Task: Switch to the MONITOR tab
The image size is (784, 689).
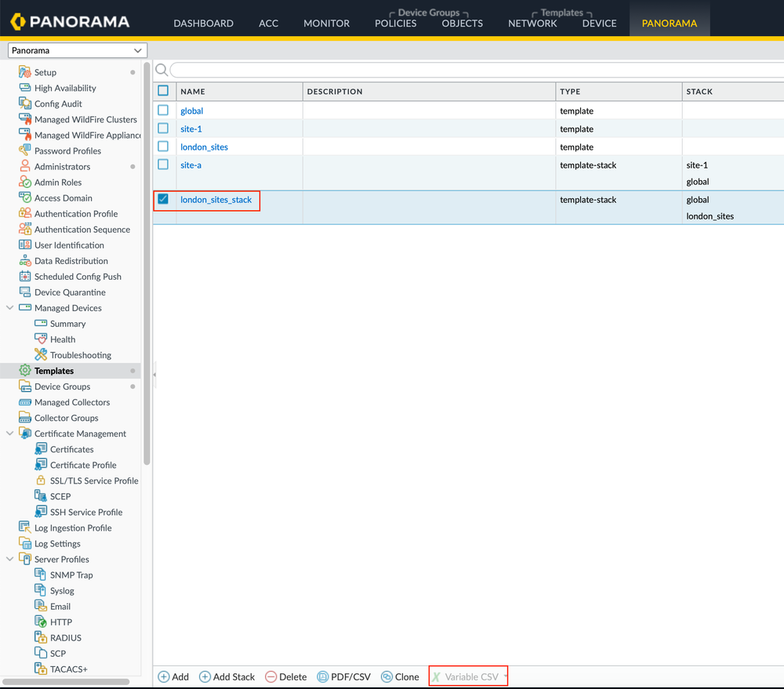Action: [326, 23]
